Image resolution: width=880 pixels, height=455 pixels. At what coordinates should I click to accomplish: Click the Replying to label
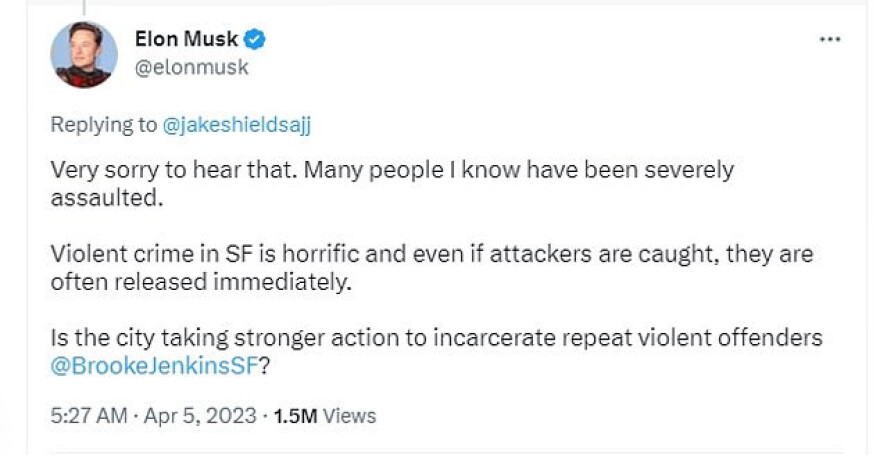[x=104, y=125]
